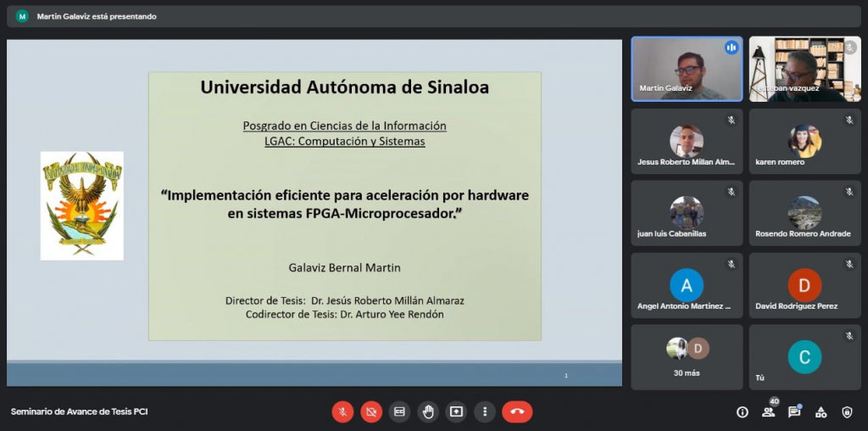
Task: Show the participants list icon
Action: (768, 411)
